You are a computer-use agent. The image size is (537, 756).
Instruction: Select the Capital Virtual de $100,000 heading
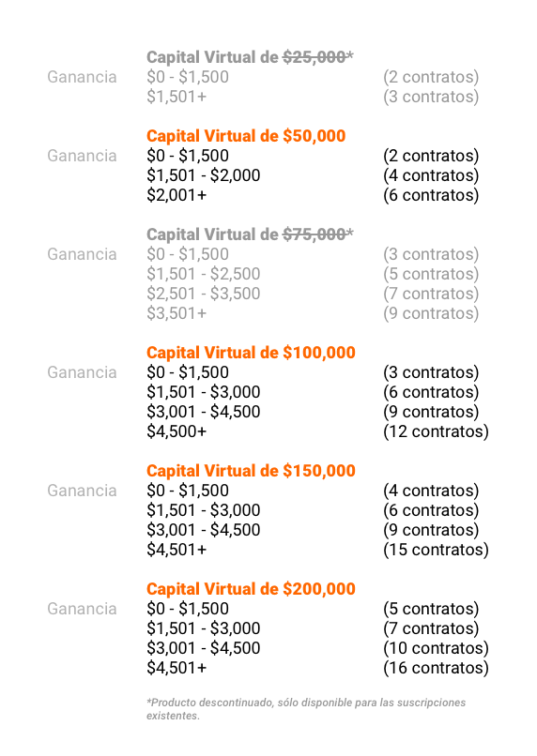click(x=251, y=353)
